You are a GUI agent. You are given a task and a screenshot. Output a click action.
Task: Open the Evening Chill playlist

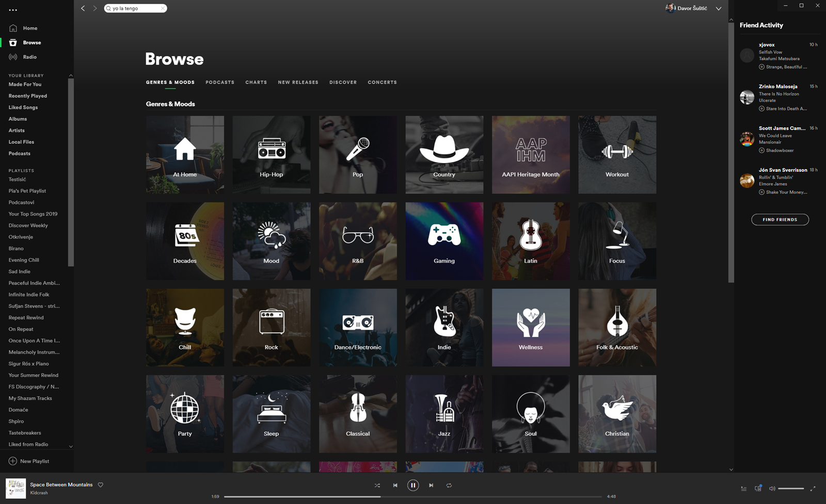click(24, 260)
